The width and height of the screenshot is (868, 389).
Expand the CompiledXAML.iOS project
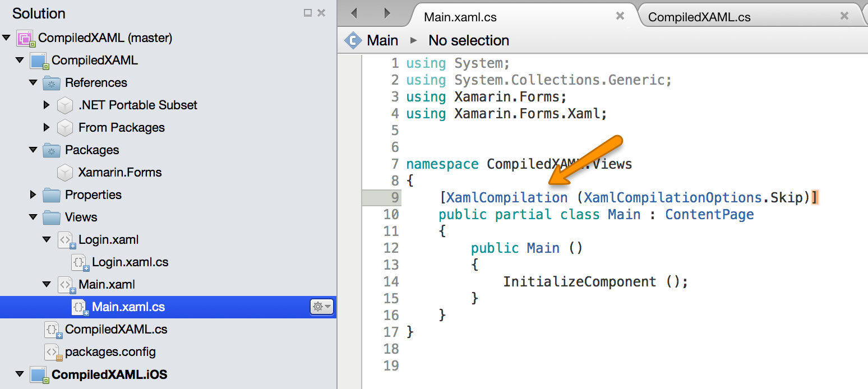19,374
